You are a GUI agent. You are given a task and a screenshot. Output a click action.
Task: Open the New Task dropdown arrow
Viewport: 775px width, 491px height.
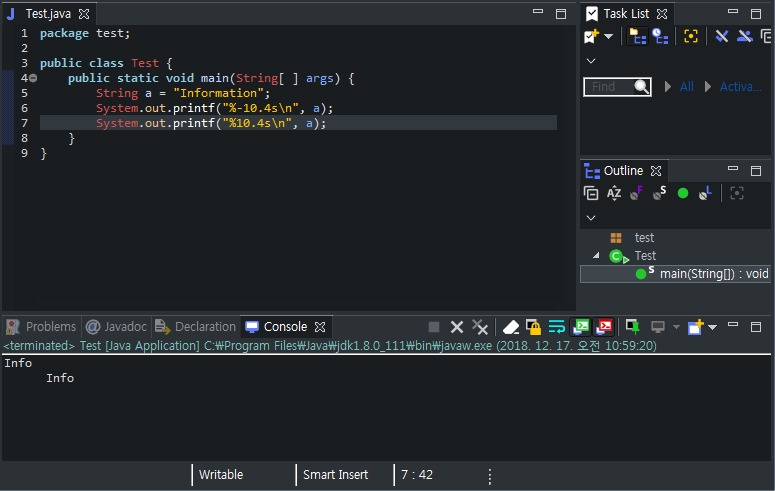click(608, 36)
